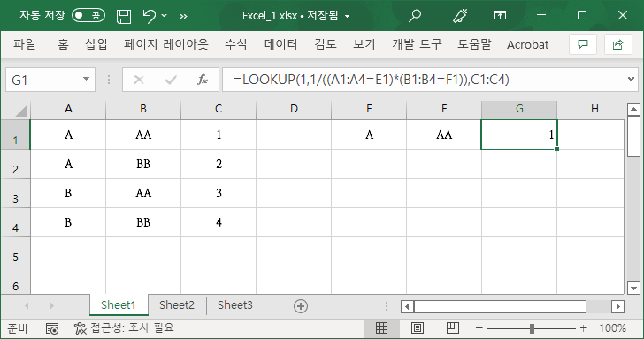Cancel the formula entry with X
Image resolution: width=644 pixels, height=339 pixels.
pos(139,80)
